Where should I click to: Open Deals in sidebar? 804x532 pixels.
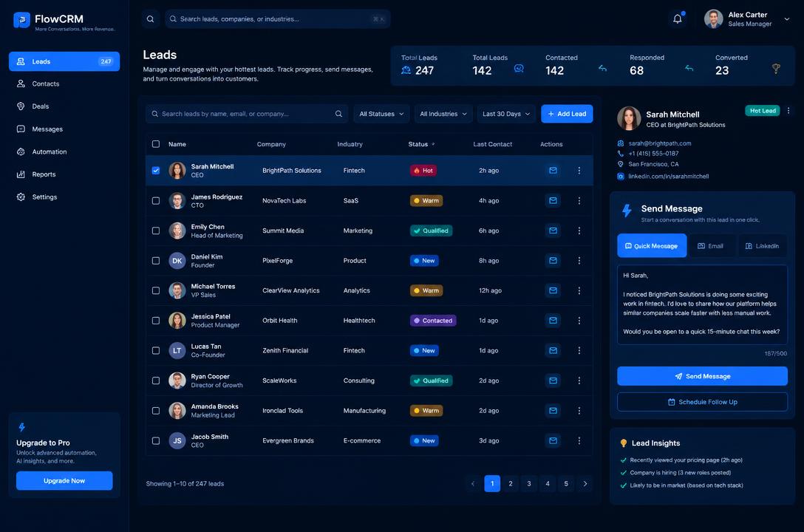click(x=64, y=106)
